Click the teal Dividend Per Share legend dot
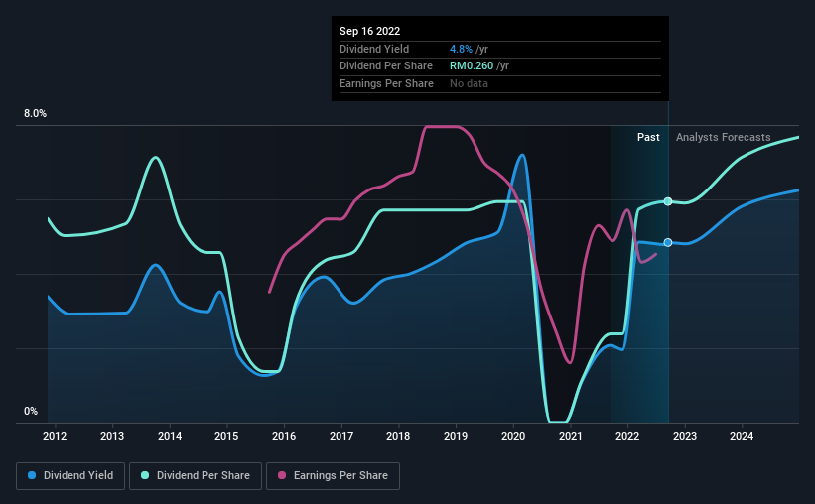Viewport: 815px width, 504px height. pyautogui.click(x=145, y=475)
